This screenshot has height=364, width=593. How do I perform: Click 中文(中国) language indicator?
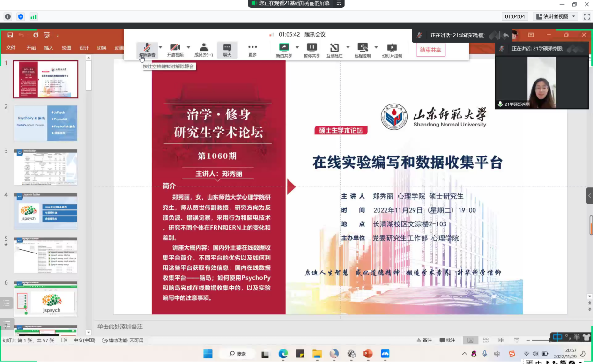84,341
